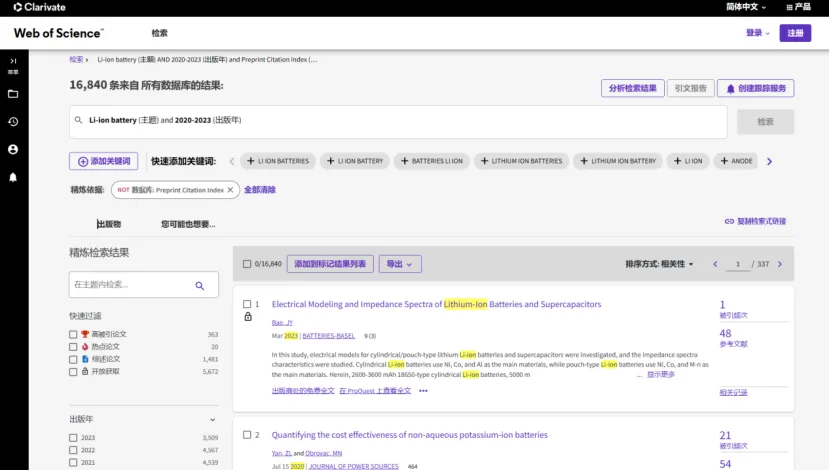Click 分析检索结果 button
Screen dimensions: 829x470
pyautogui.click(x=632, y=88)
